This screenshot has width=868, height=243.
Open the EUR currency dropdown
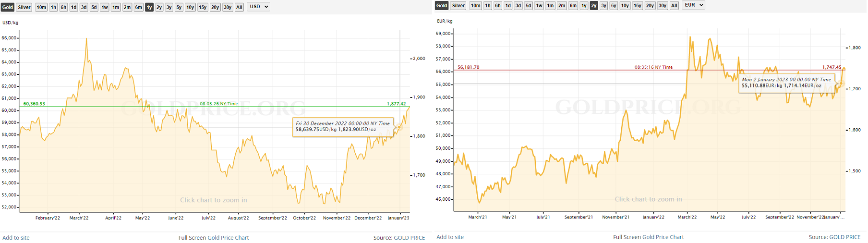[694, 5]
